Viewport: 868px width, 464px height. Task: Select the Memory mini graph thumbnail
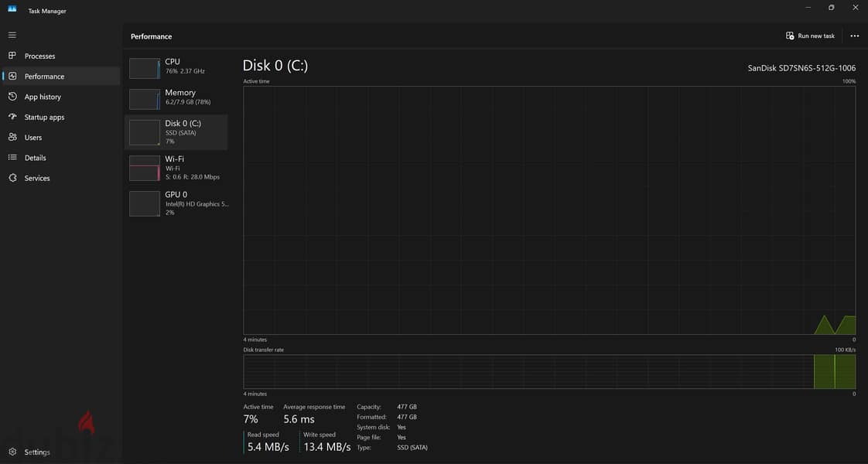tap(145, 99)
